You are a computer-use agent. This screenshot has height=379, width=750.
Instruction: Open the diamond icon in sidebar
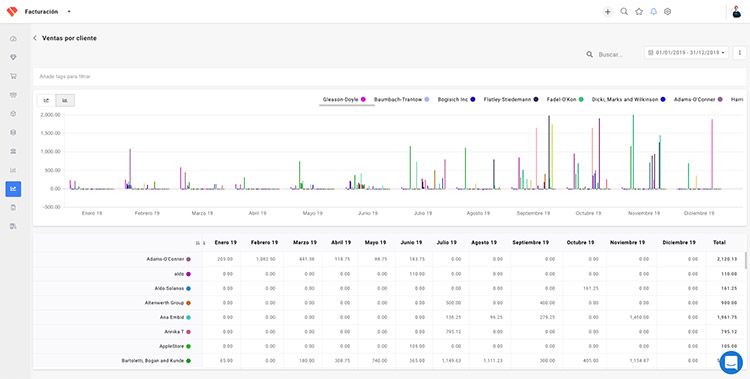pyautogui.click(x=13, y=57)
